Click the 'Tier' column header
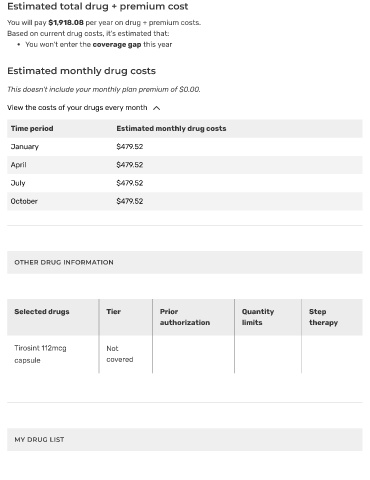 113,312
